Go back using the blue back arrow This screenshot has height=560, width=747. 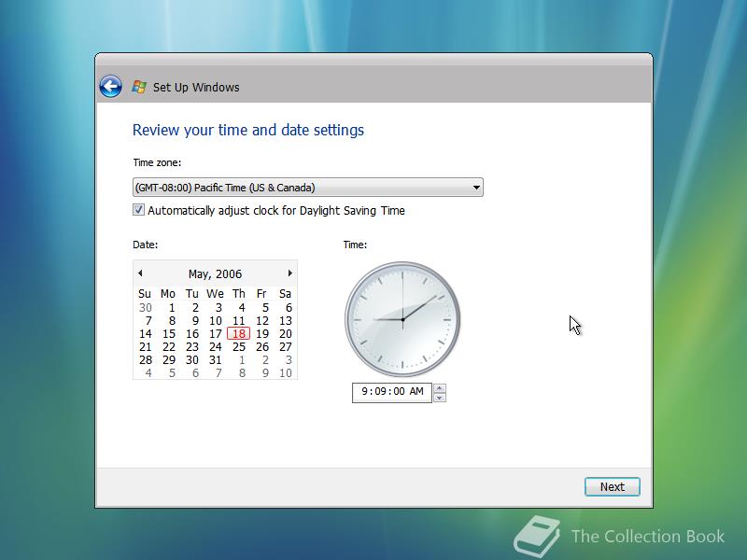coord(110,87)
